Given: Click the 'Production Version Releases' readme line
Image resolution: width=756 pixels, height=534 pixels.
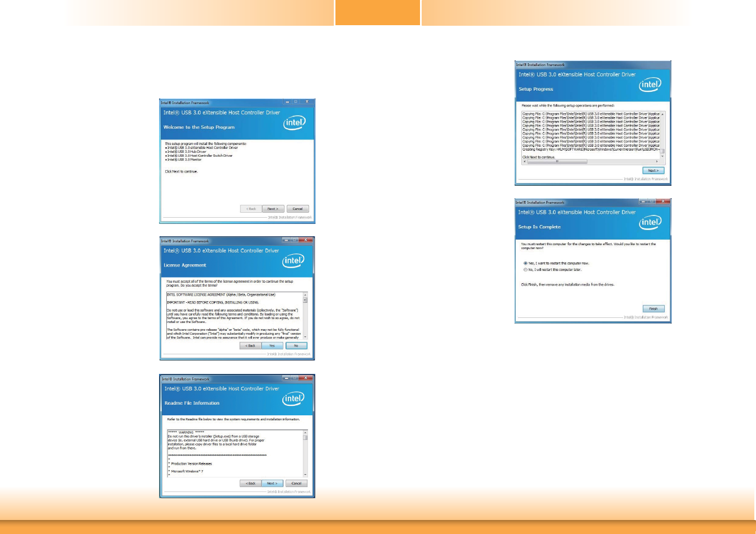Looking at the screenshot, I should click(191, 463).
